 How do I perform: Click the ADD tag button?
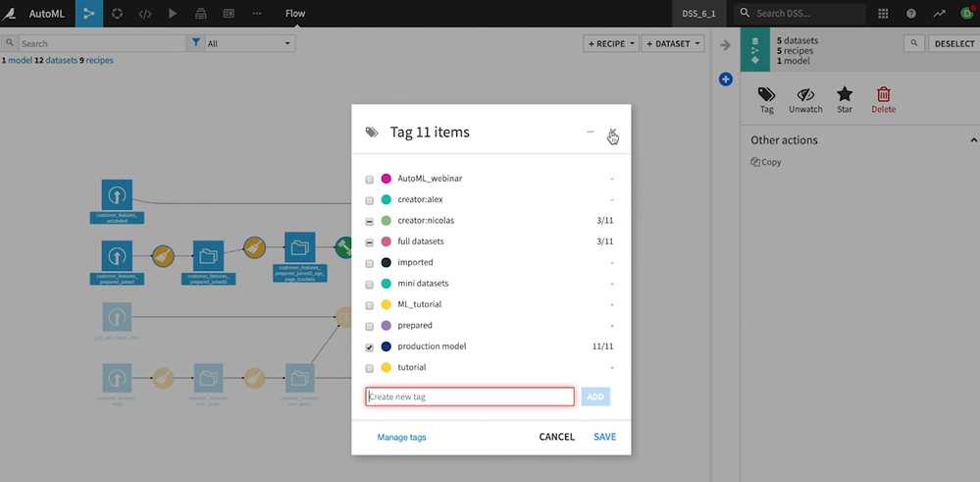(595, 397)
